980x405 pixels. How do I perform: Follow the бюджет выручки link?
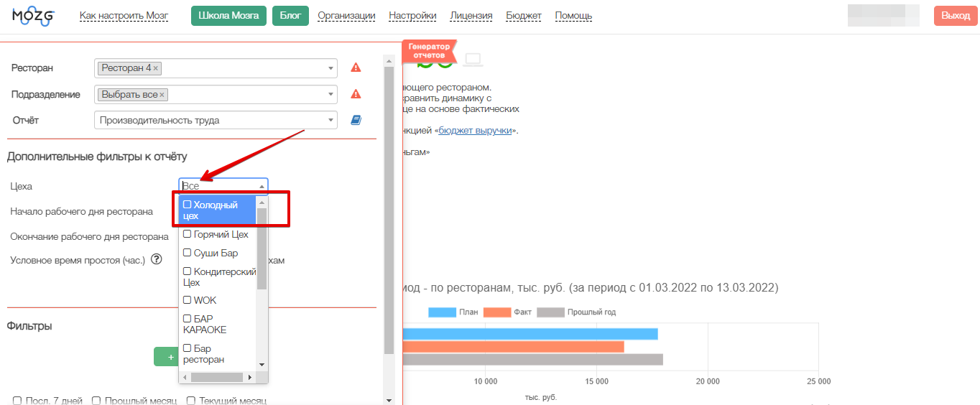475,131
